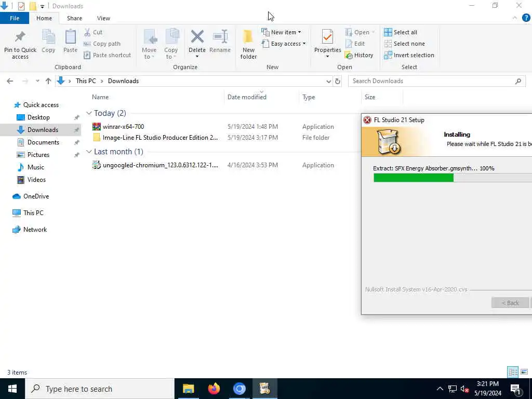The image size is (532, 399).
Task: Click the Search Downloads field
Action: tap(436, 81)
